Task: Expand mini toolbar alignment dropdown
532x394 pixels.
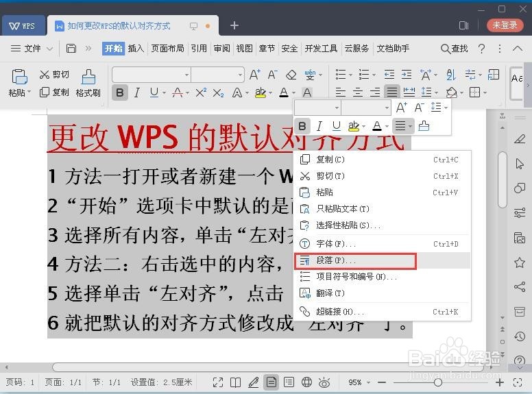Action: point(411,127)
